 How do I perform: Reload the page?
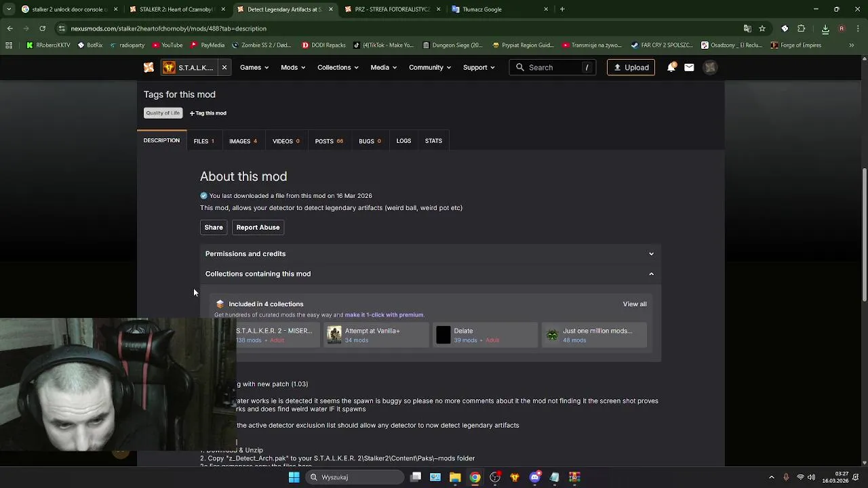[x=42, y=28]
